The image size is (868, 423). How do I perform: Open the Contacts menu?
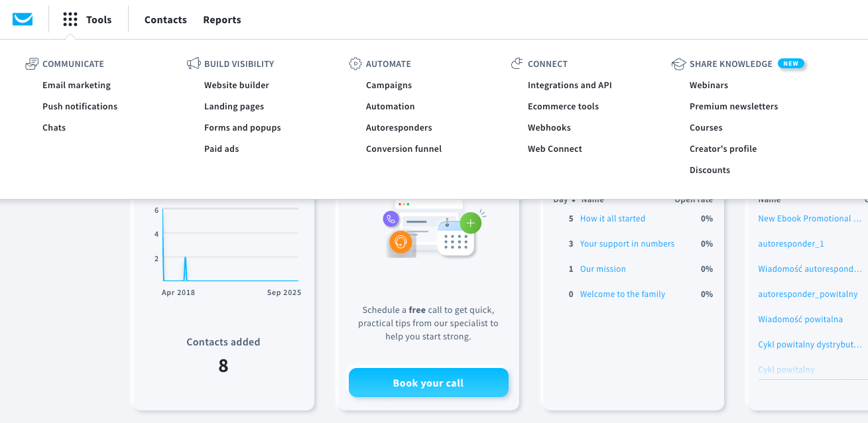[x=166, y=20]
